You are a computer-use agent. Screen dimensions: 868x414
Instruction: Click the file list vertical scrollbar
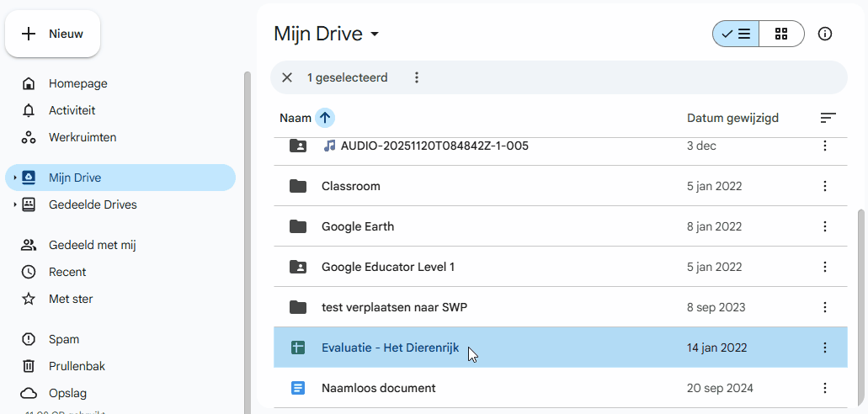pyautogui.click(x=860, y=303)
